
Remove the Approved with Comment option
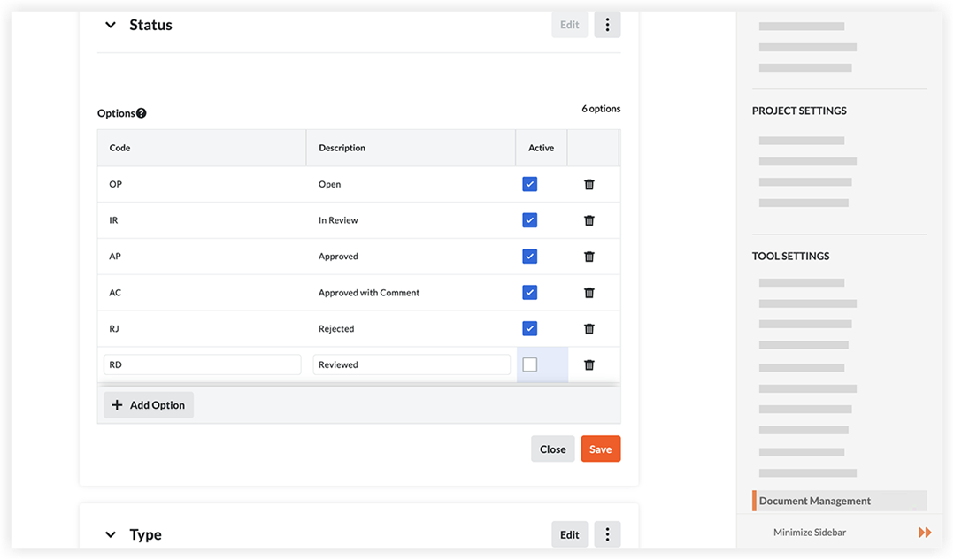coord(589,293)
